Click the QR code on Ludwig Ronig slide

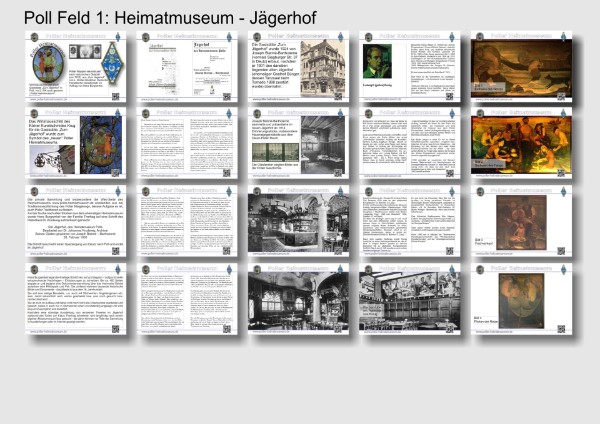(449, 95)
